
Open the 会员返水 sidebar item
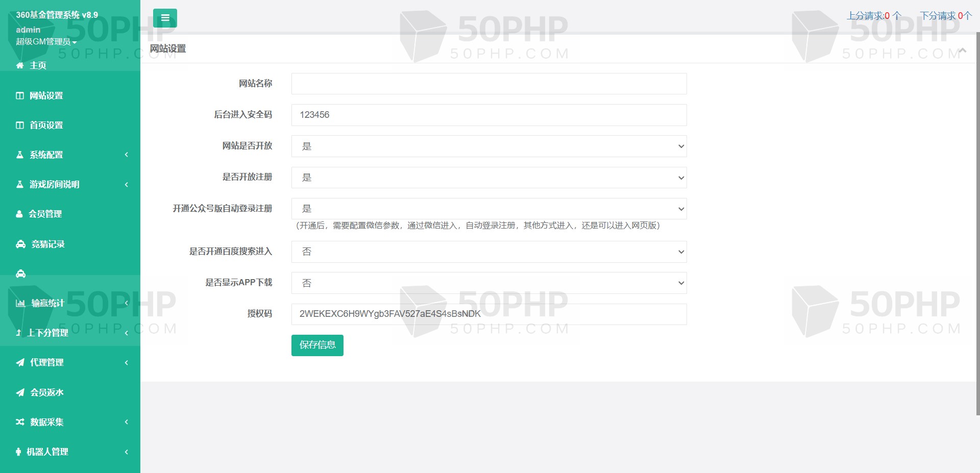[x=46, y=392]
